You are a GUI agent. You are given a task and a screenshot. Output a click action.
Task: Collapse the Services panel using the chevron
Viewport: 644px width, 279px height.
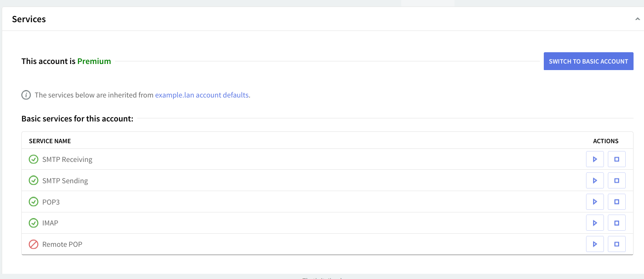[637, 19]
